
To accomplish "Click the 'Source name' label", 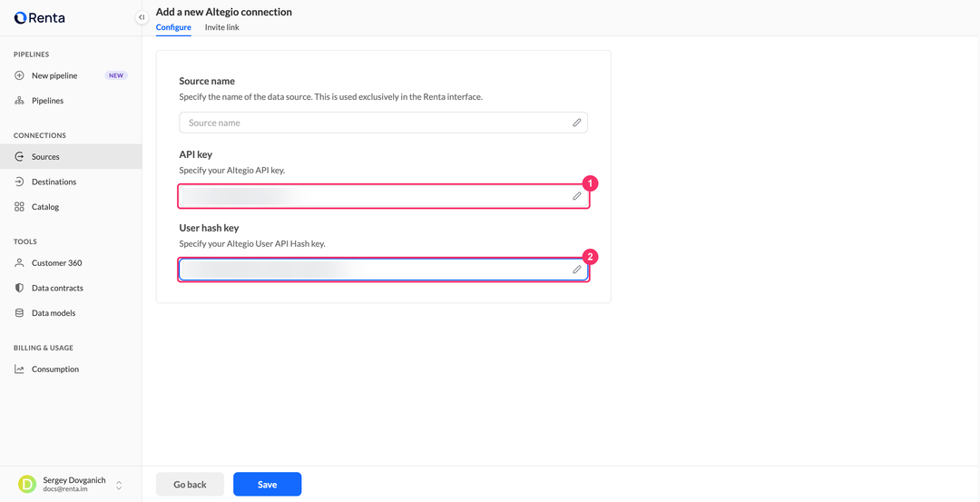I will coord(207,82).
